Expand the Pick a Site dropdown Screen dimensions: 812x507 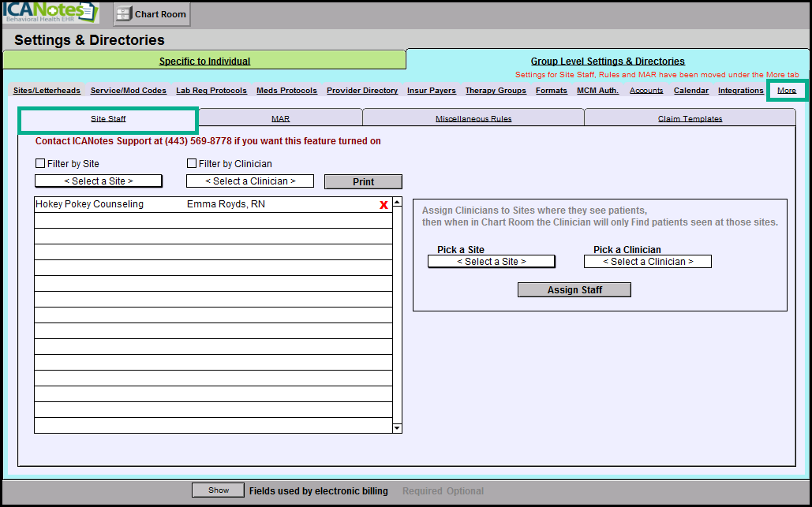click(491, 262)
